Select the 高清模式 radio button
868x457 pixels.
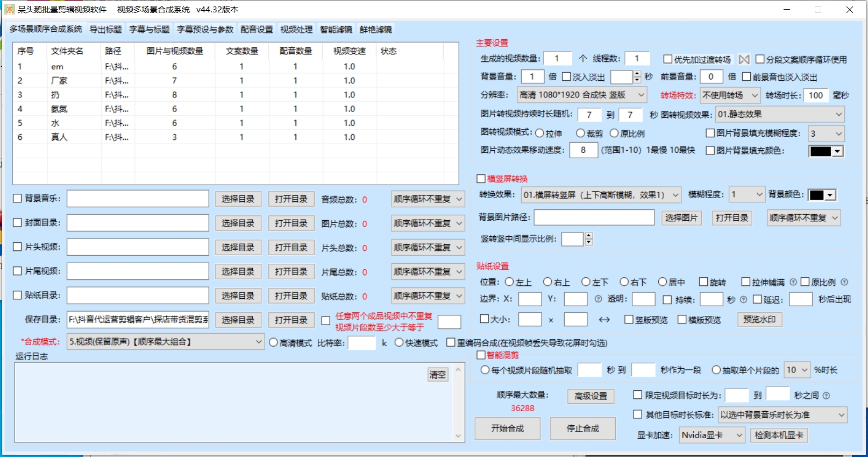point(273,342)
